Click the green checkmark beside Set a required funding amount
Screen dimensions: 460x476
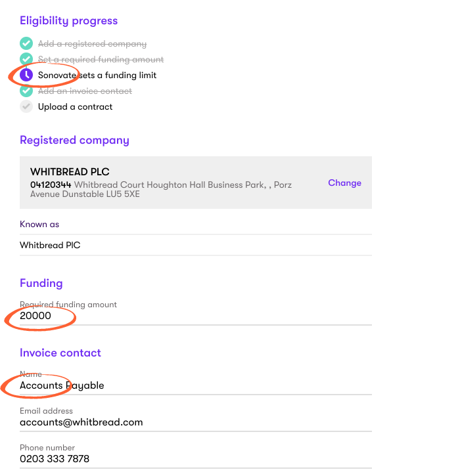click(26, 59)
